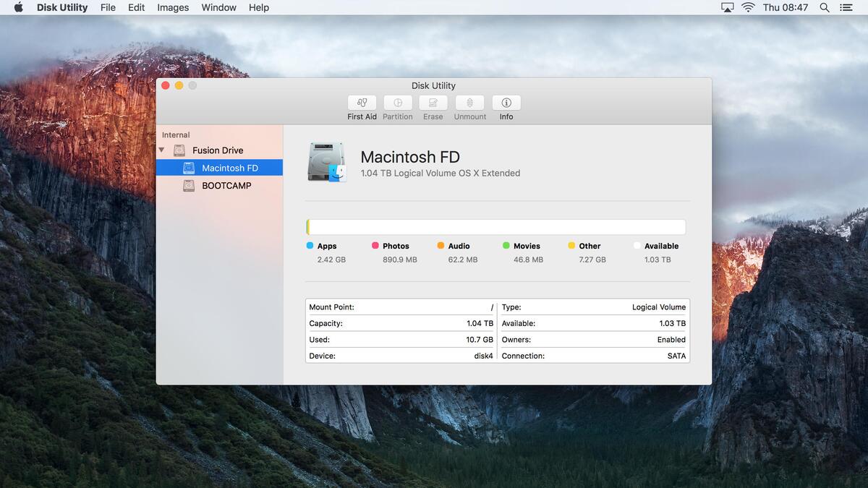Select Fusion Drive in the sidebar

tap(217, 150)
